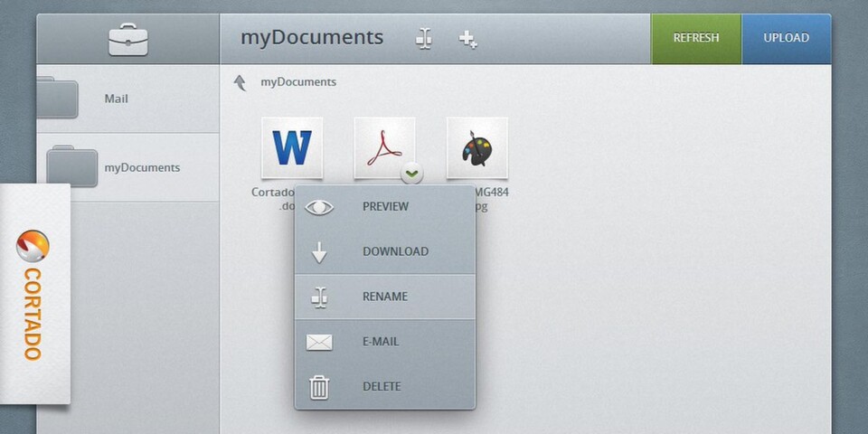Click the rename cursor icon in context menu
Screen dimensions: 868x434
click(319, 297)
